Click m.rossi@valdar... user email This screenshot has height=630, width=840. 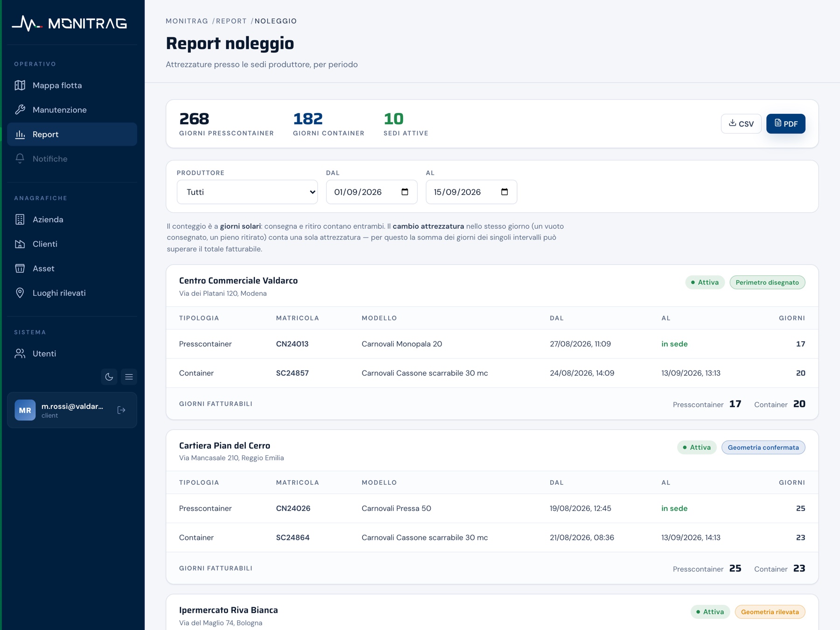72,406
